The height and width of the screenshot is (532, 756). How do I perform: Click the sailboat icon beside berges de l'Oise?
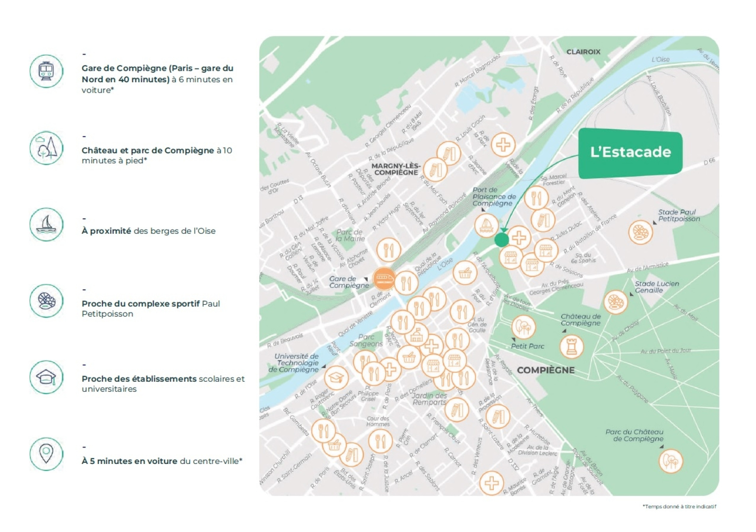pyautogui.click(x=46, y=224)
